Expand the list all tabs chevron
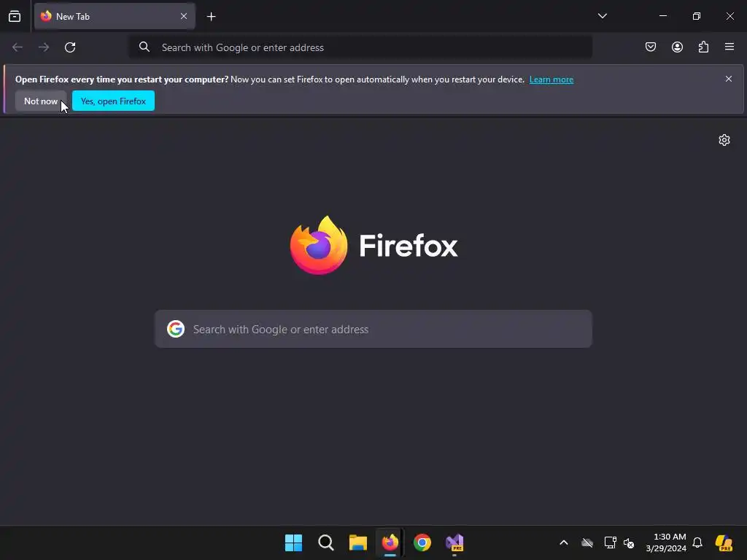 point(602,16)
